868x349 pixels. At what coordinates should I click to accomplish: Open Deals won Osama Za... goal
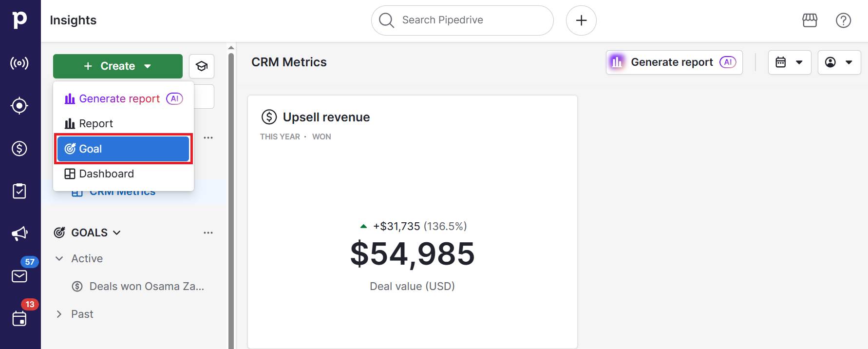(138, 286)
